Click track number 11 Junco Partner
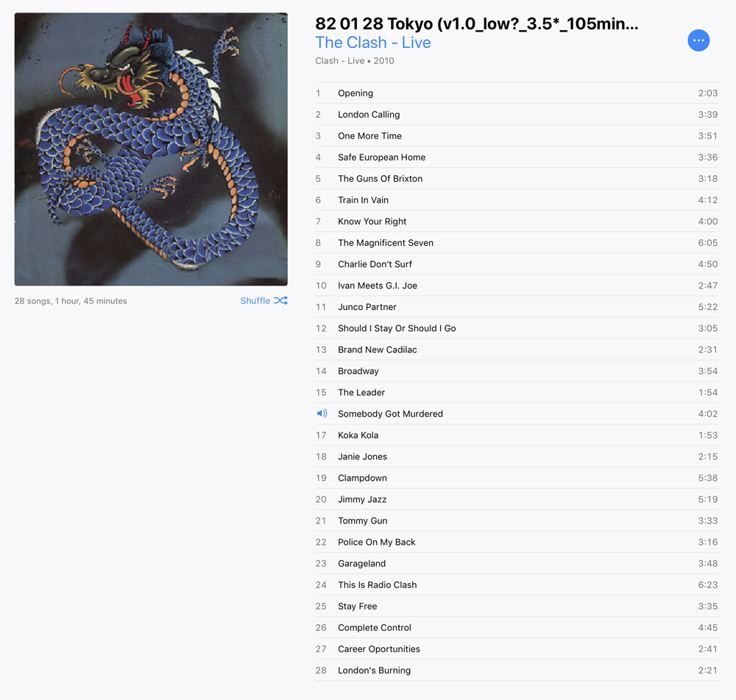Viewport: 736px width, 700px height. click(x=517, y=307)
